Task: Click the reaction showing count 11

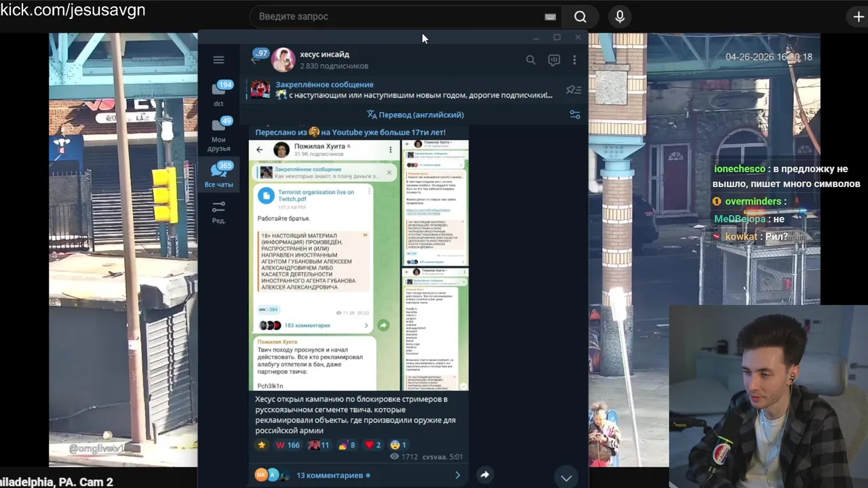Action: coord(319,445)
